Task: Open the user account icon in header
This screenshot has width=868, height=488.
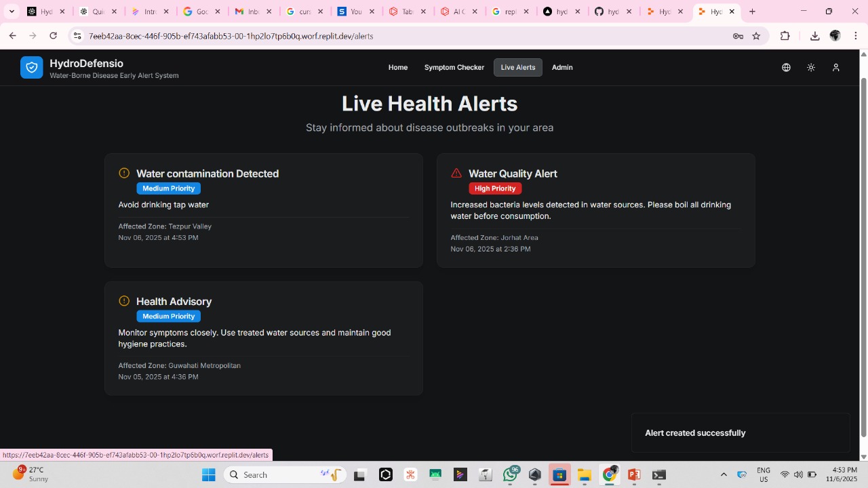Action: [836, 67]
